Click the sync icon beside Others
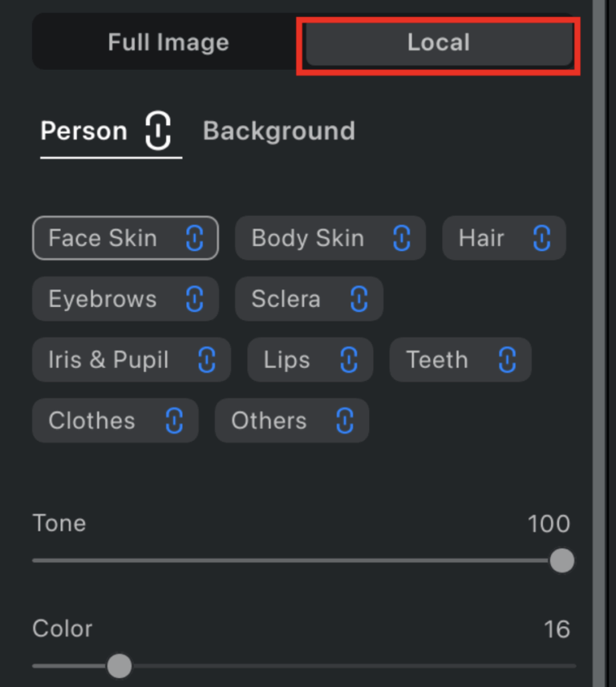The image size is (616, 687). (345, 420)
